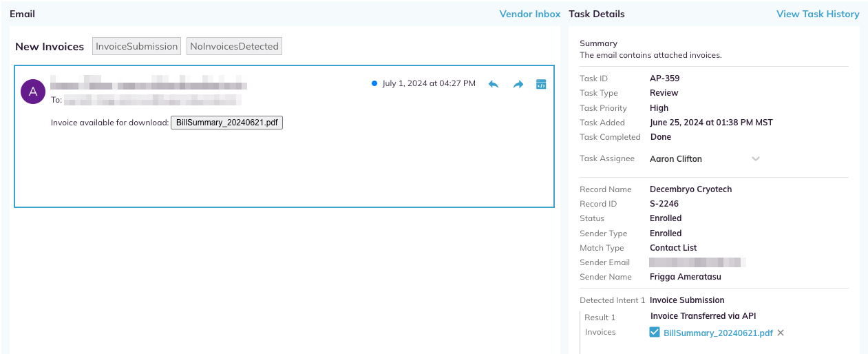Select the InvoiceSubmission tag
The height and width of the screenshot is (354, 868).
tap(136, 46)
